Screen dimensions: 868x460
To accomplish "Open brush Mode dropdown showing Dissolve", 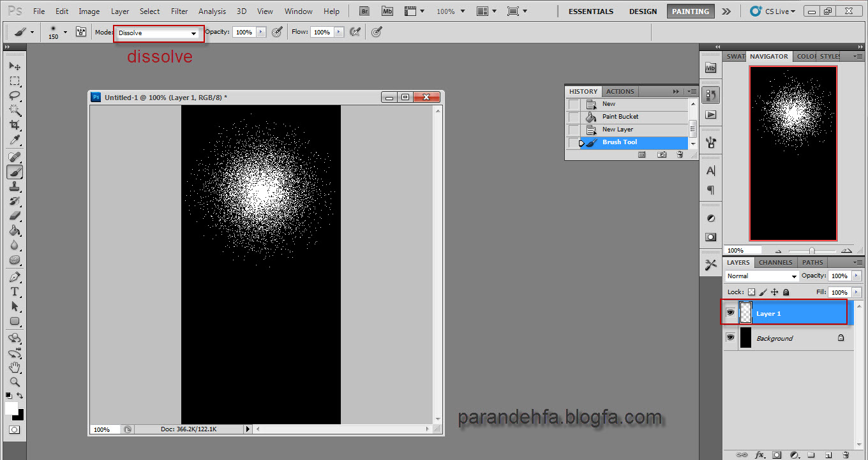I will (x=158, y=33).
